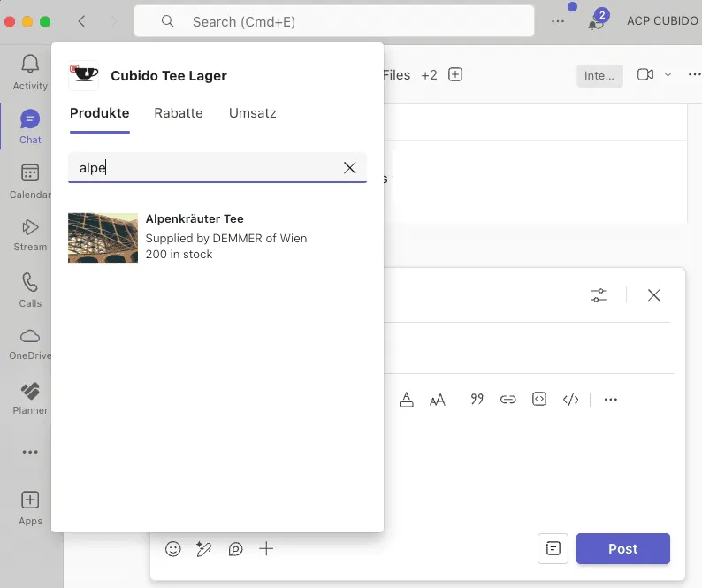The height and width of the screenshot is (588, 702).
Task: Clear the product search text
Action: (x=350, y=168)
